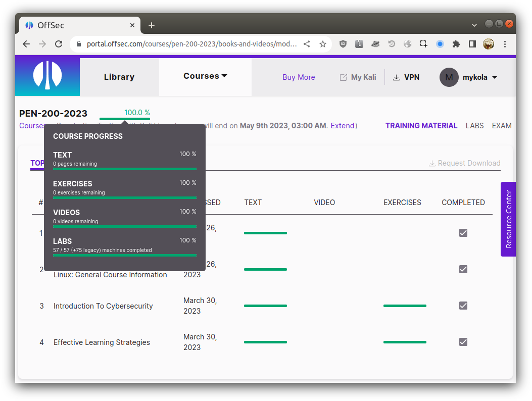Click the March 30, 2023 date in row 4
Image resolution: width=532 pixels, height=401 pixels.
pyautogui.click(x=200, y=342)
